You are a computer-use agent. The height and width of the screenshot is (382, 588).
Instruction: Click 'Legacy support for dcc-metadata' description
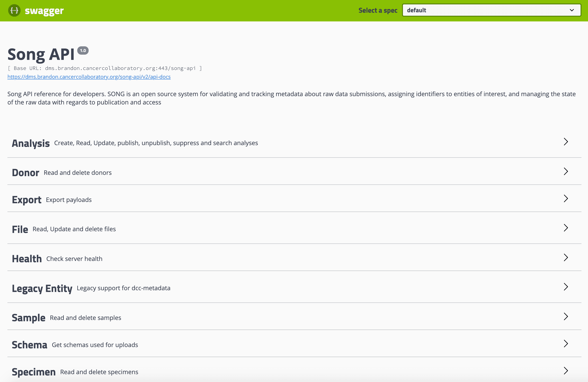[x=124, y=288]
